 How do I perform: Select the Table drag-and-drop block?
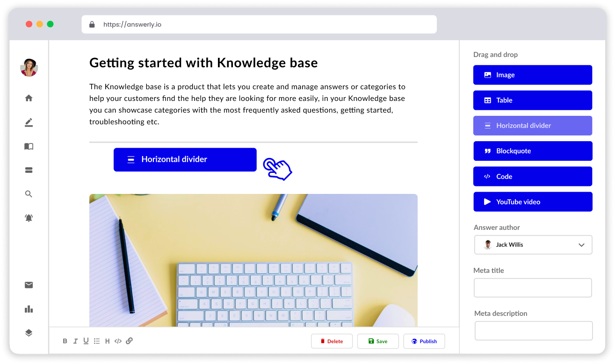tap(533, 100)
